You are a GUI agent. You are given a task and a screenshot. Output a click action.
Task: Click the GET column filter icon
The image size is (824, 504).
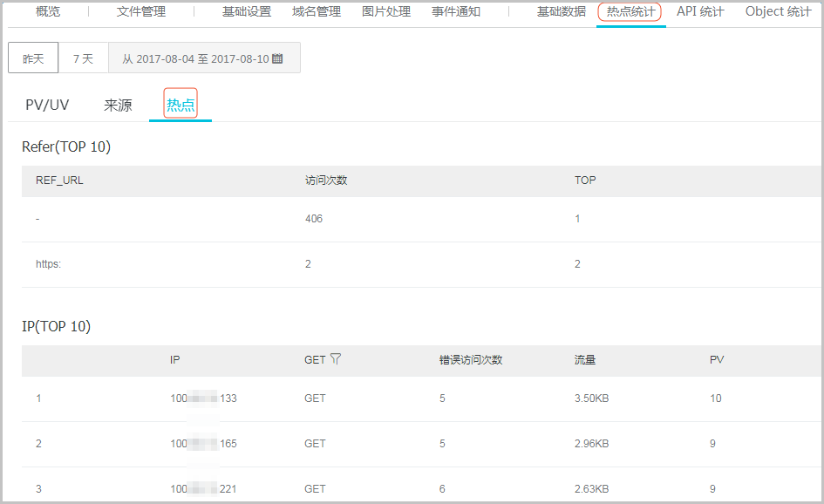coord(336,359)
